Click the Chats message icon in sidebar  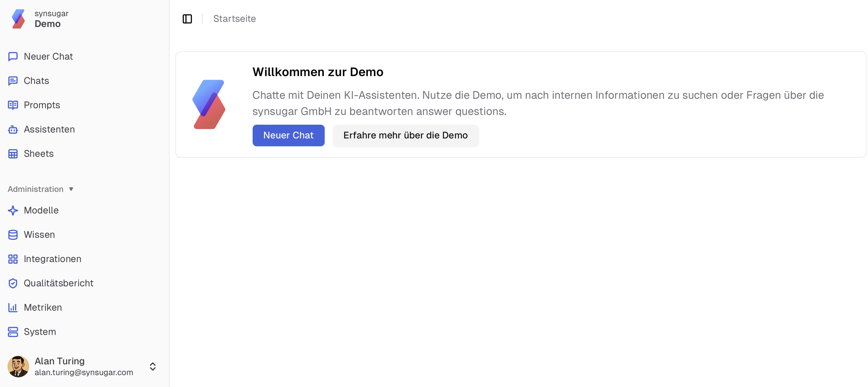coord(13,81)
